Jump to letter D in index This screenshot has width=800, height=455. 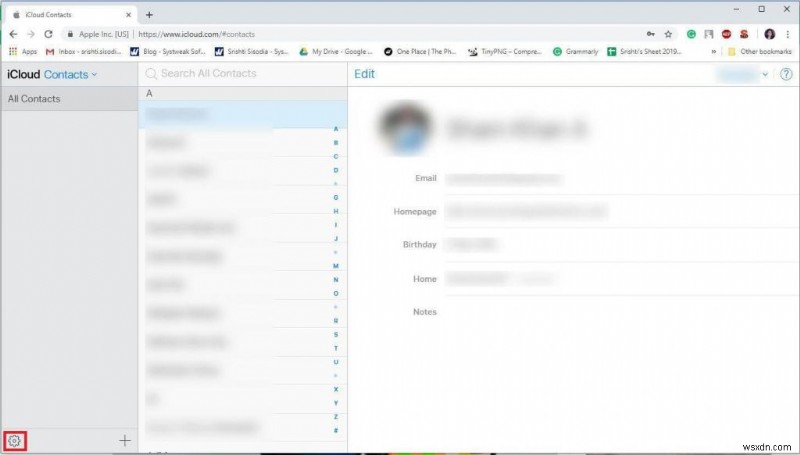(x=336, y=170)
